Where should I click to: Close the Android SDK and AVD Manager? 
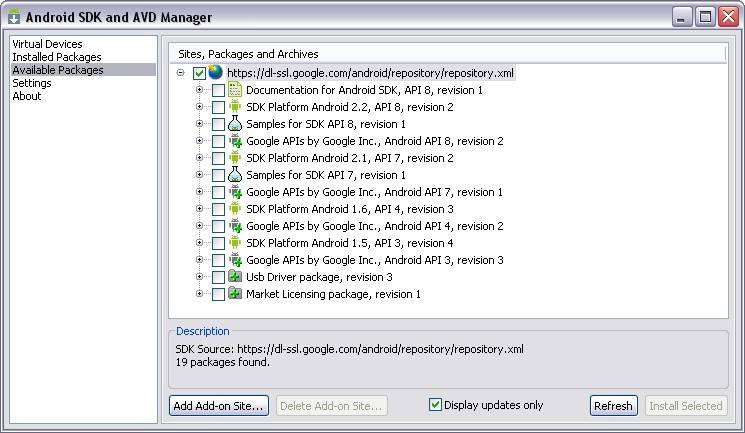click(728, 17)
